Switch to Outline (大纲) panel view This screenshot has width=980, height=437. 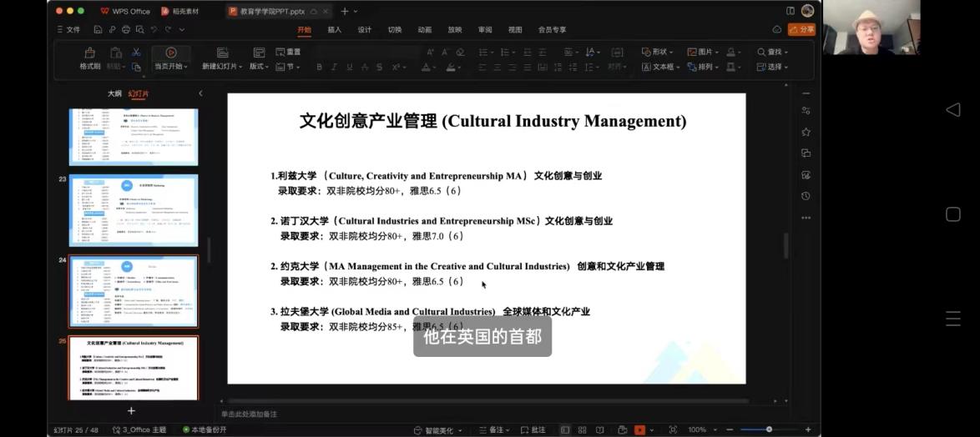pos(114,93)
